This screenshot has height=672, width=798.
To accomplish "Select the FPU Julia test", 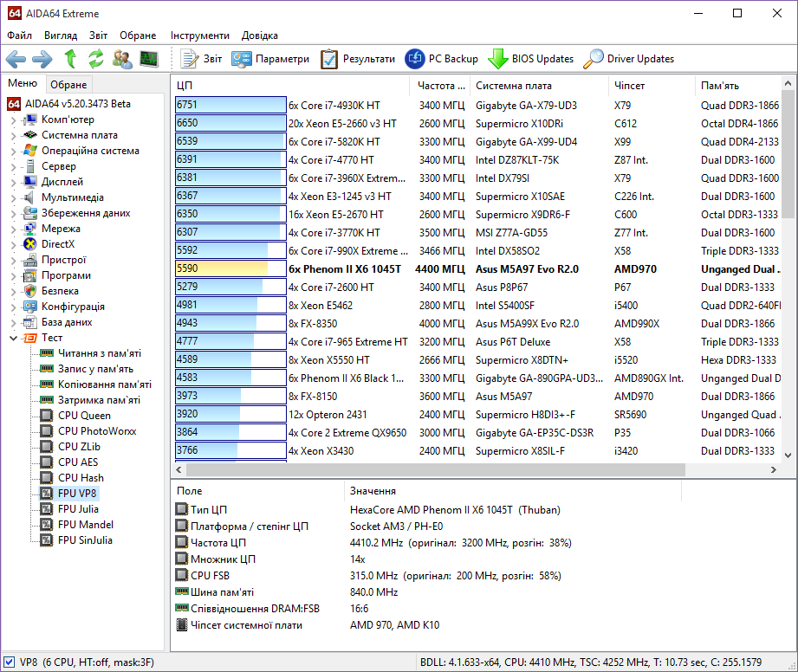I will click(78, 509).
